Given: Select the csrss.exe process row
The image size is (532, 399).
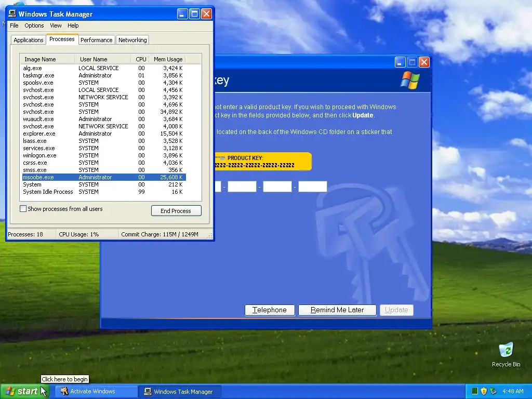Looking at the screenshot, I should point(104,163).
